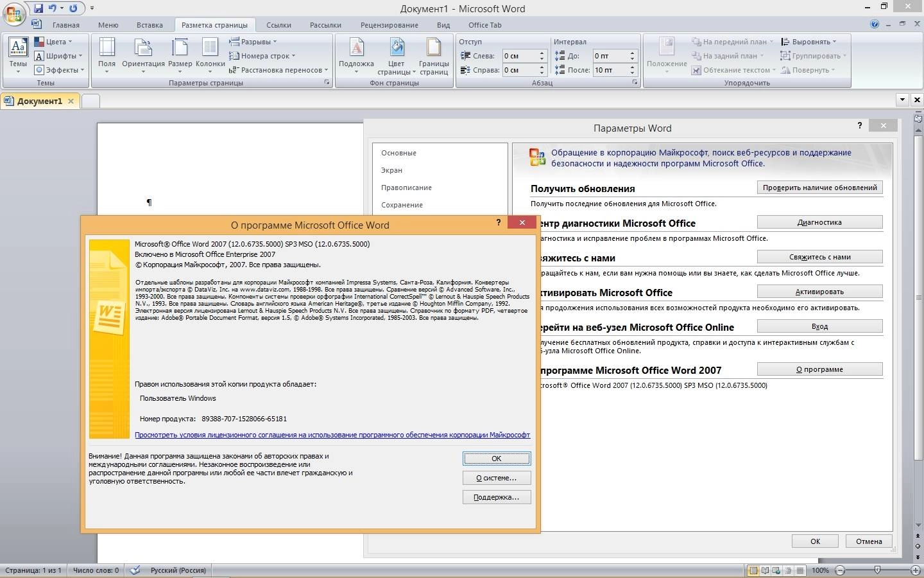Click the zoom in plus icon
The image size is (924, 578).
[x=916, y=570]
